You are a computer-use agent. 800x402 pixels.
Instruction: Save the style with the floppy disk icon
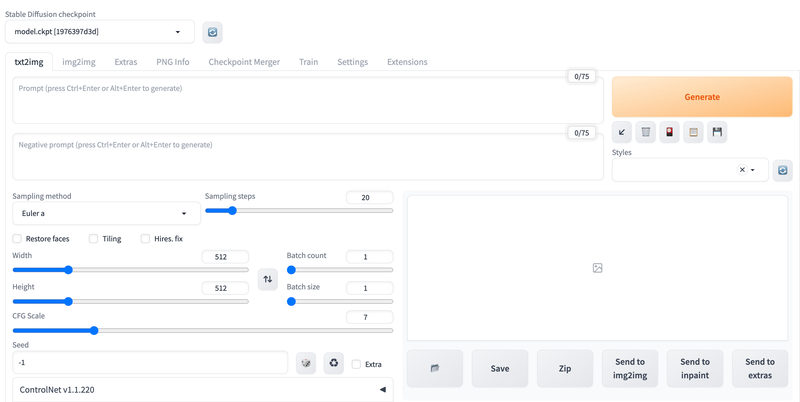[x=717, y=132]
